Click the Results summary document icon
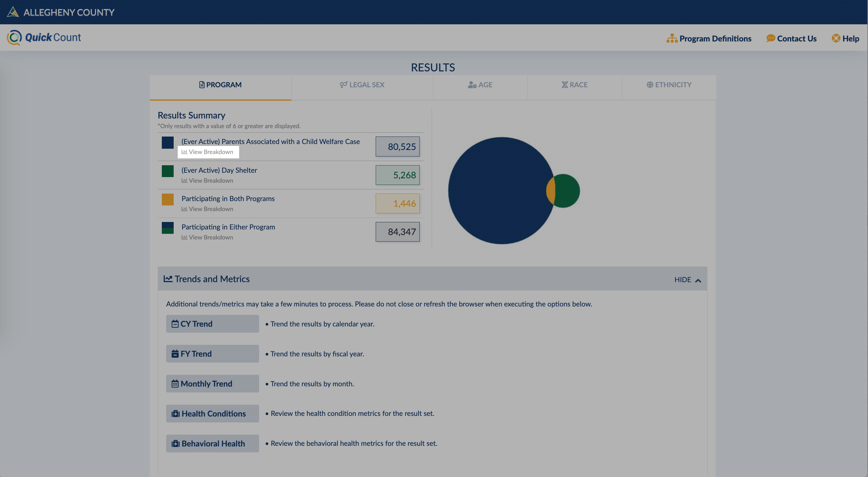868x477 pixels. [201, 85]
